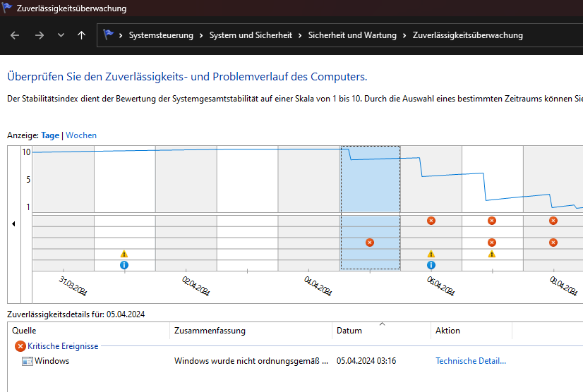Click the top red error icon on 08.04.2024
Viewport: 583px width, 392px height.
coord(553,221)
